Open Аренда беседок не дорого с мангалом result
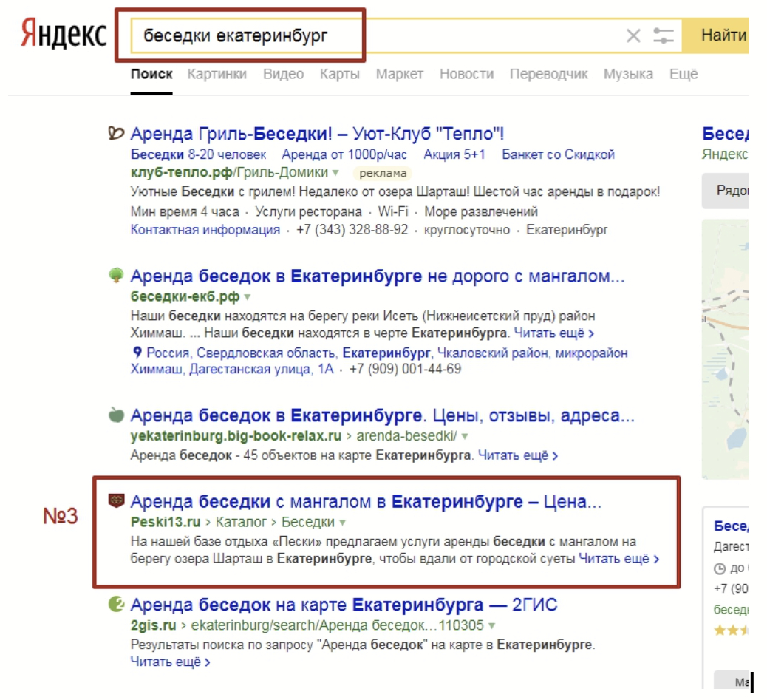767x700 pixels. click(377, 276)
